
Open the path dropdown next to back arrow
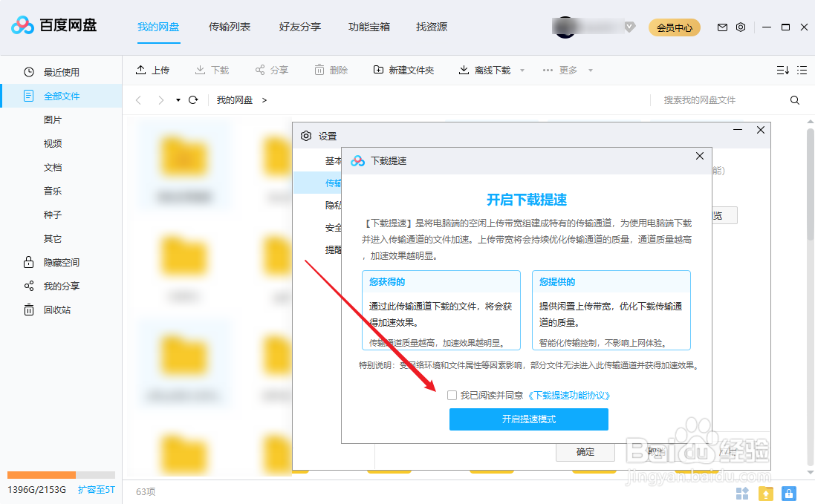pos(178,99)
